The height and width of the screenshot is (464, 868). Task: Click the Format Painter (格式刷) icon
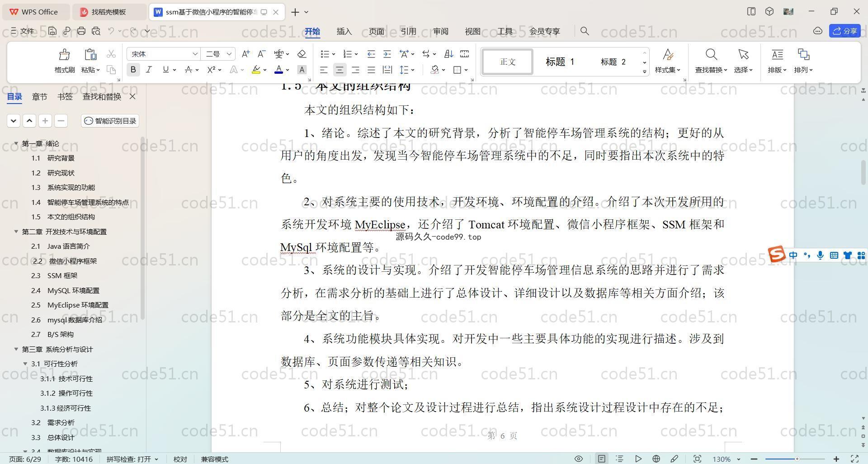(x=64, y=55)
